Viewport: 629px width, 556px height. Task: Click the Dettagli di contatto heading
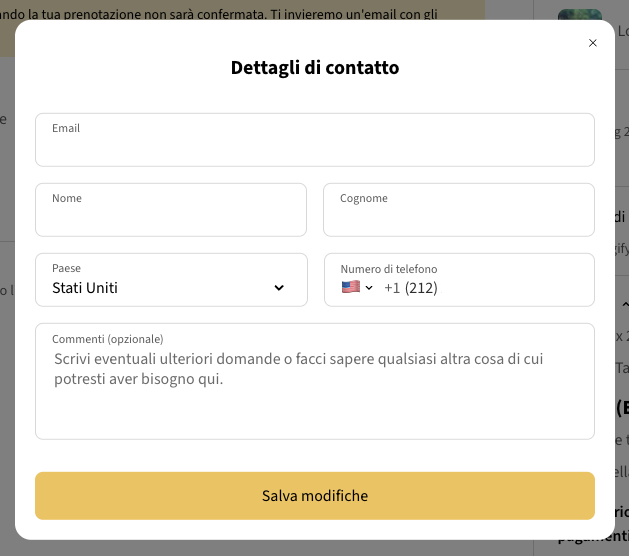tap(315, 68)
